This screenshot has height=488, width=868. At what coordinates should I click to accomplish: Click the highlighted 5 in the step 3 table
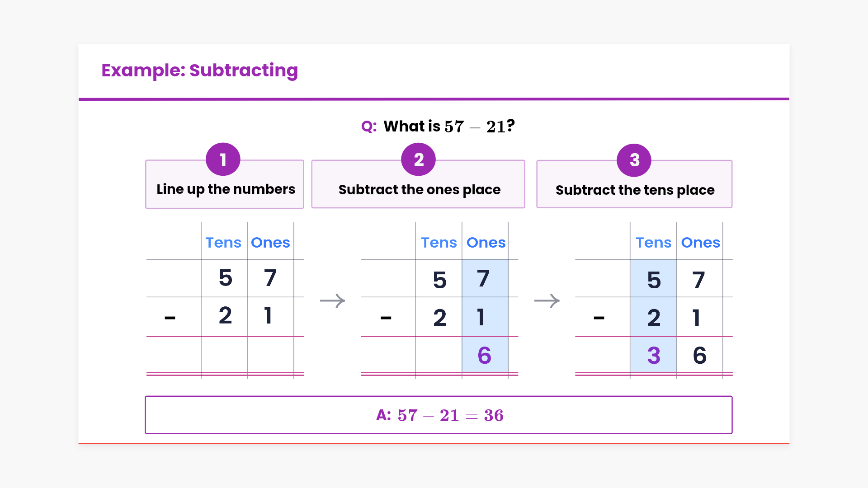654,280
